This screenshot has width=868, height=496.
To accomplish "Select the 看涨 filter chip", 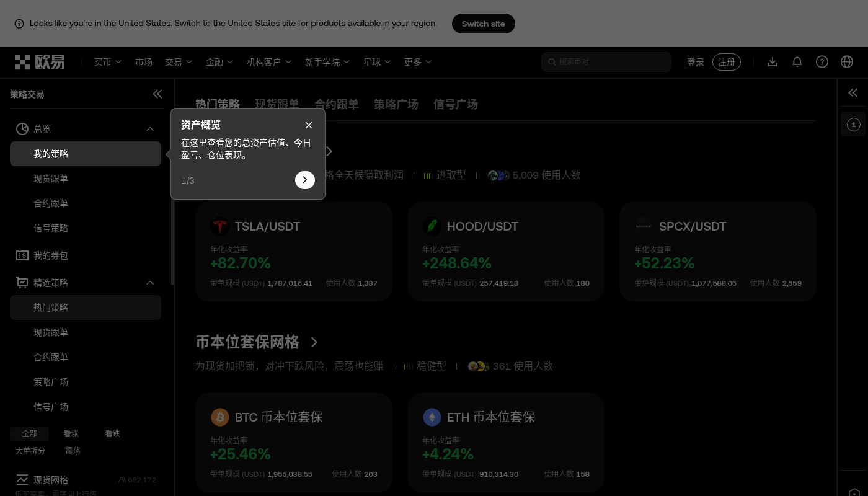I will (71, 433).
